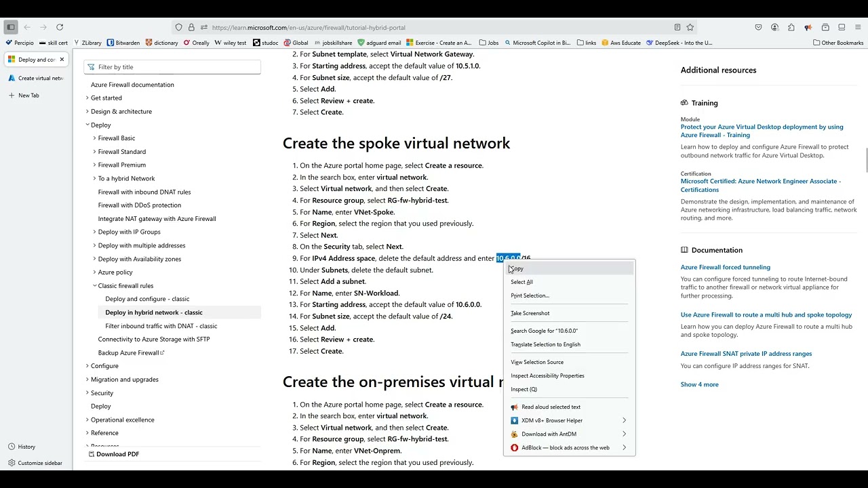Close the 'Deploy and con' tab
This screenshot has height=488, width=868.
[x=62, y=60]
